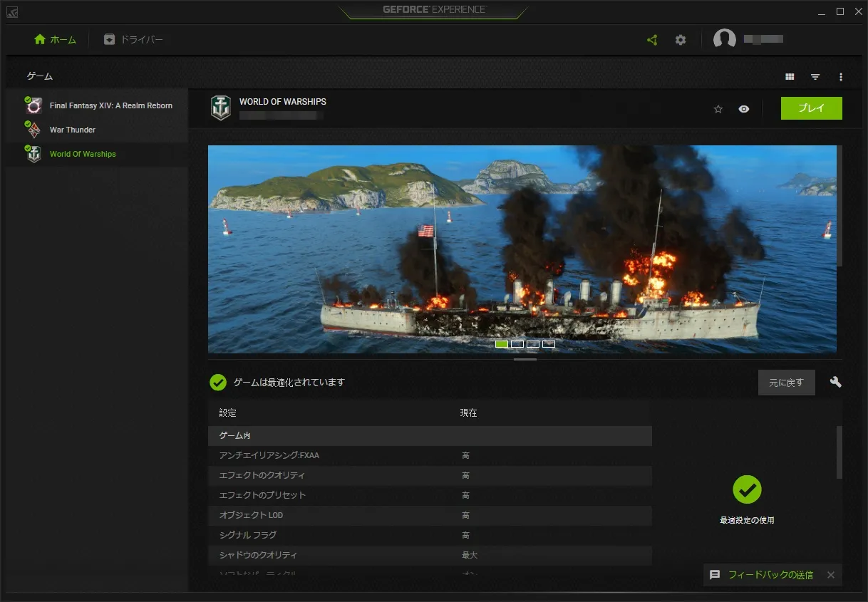The image size is (868, 602).
Task: Click the settings table scrollbar
Action: (839, 452)
